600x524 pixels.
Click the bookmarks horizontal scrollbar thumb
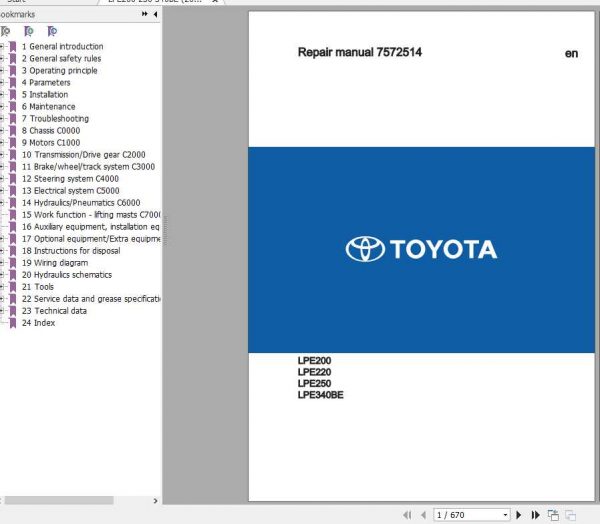click(x=59, y=500)
